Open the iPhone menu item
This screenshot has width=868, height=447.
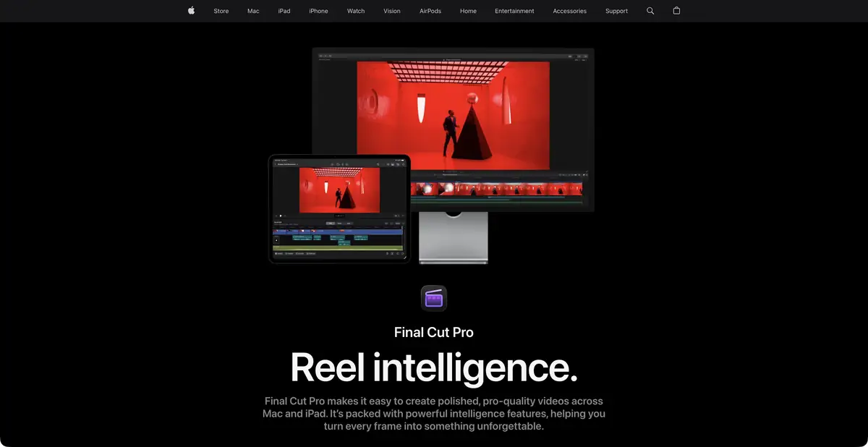(318, 11)
